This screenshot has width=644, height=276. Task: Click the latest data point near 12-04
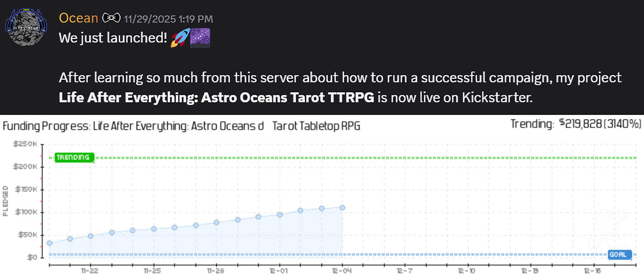tap(341, 207)
